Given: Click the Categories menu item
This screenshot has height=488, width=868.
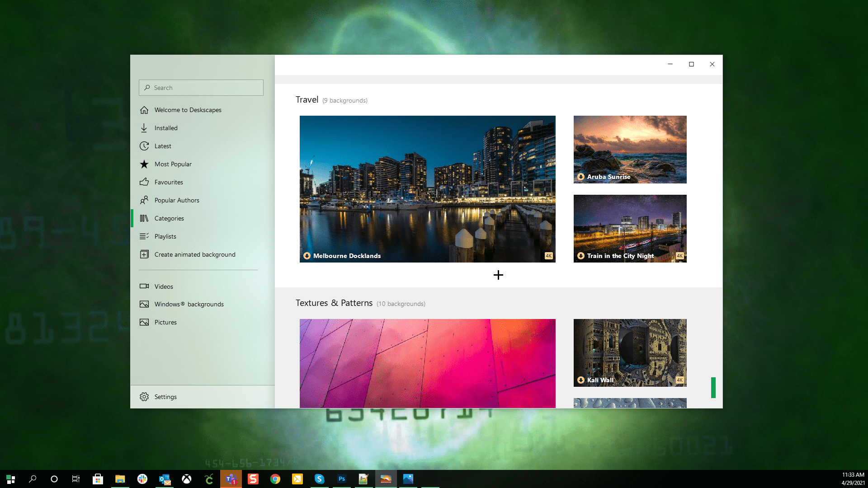Looking at the screenshot, I should pyautogui.click(x=170, y=218).
